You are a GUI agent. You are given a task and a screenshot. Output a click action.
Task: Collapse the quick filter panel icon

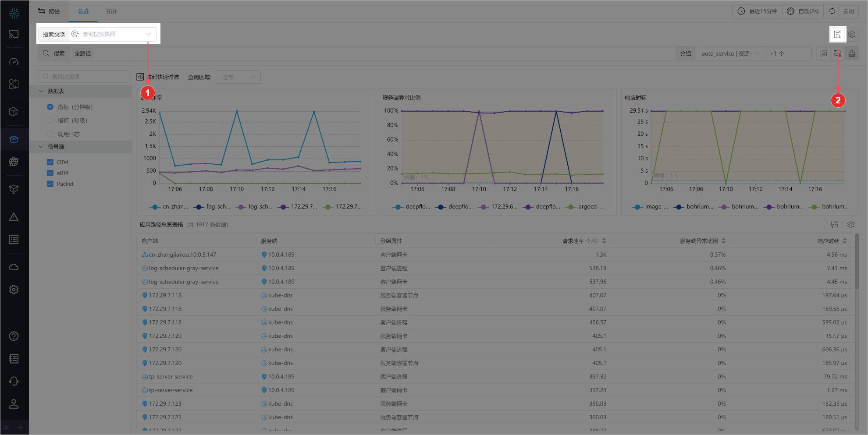(140, 77)
